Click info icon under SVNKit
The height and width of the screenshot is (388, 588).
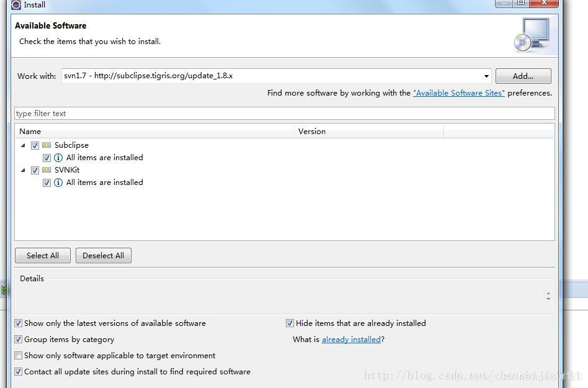58,183
